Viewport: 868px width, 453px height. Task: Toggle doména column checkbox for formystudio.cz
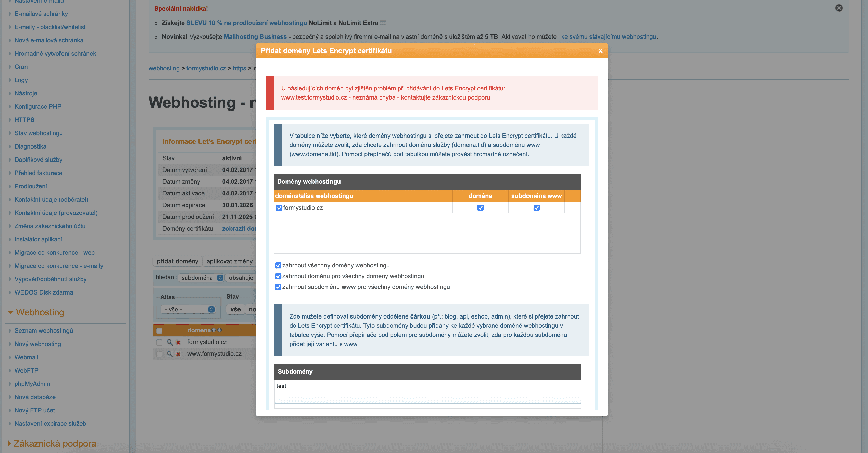click(480, 208)
